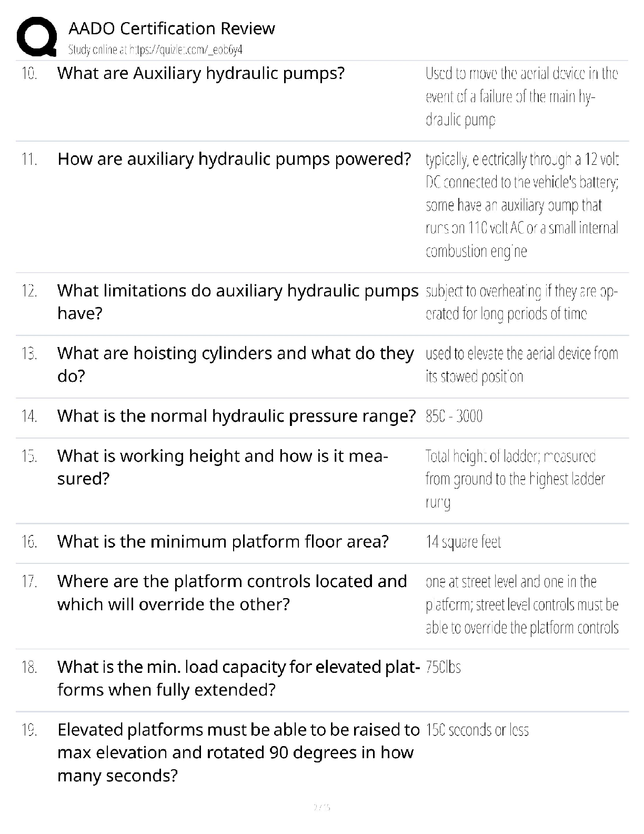Click the '750lbs' load capacity answer
Viewport: 644px width, 834px height.
tap(443, 667)
